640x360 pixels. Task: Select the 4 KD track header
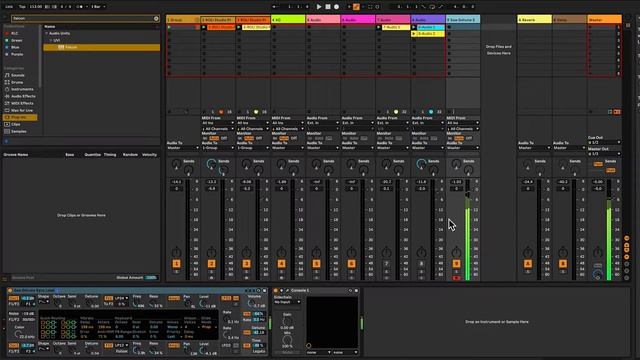288,20
